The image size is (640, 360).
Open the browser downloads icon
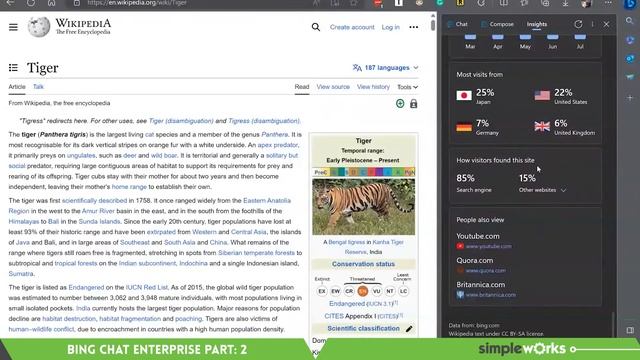(x=565, y=3)
